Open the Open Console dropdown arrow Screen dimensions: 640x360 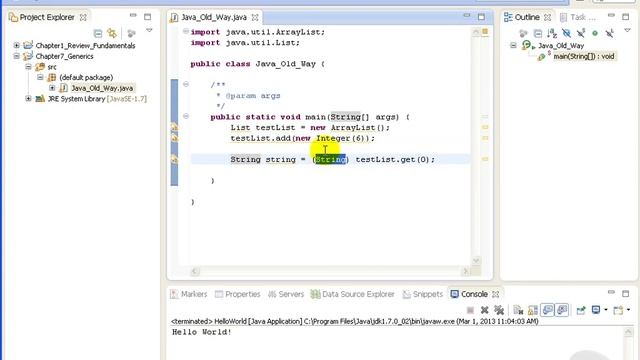(x=629, y=310)
